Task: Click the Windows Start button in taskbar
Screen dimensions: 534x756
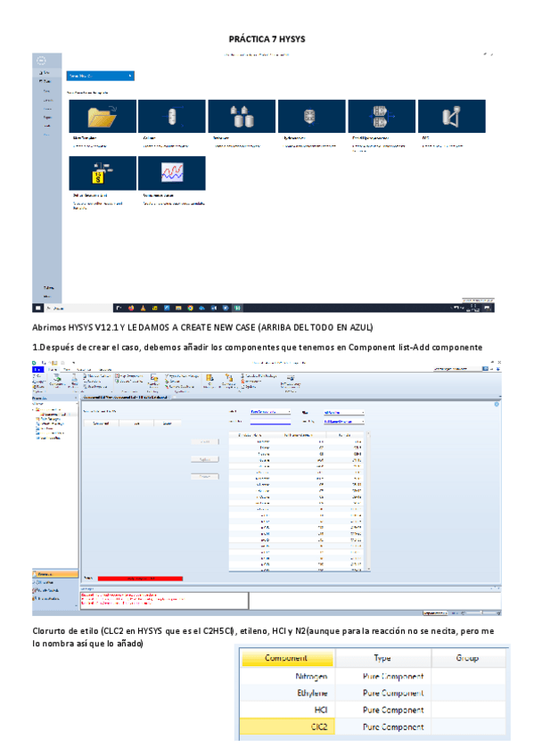Action: tap(37, 308)
